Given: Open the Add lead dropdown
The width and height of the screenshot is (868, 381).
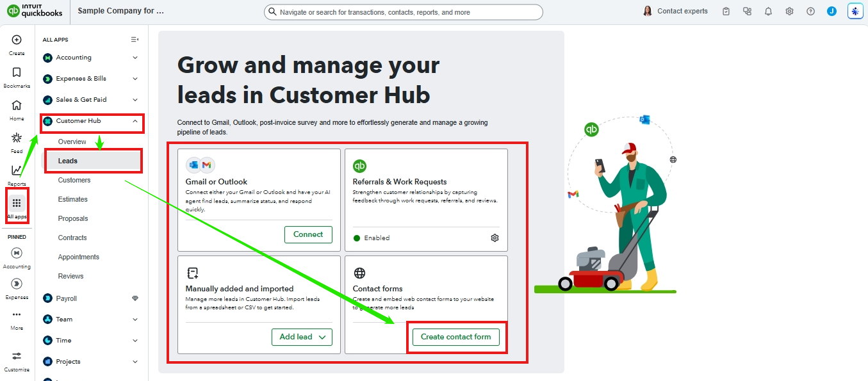Looking at the screenshot, I should pyautogui.click(x=302, y=337).
